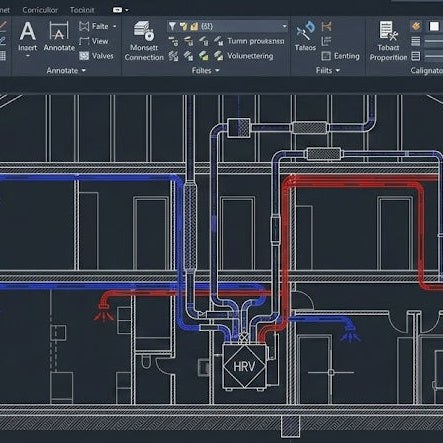443x443 pixels.
Task: Expand the Folles panel flyout
Action: coord(217,70)
